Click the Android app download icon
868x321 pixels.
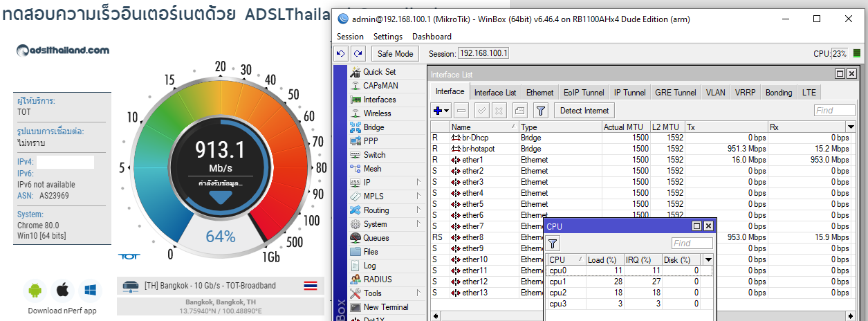click(x=36, y=289)
